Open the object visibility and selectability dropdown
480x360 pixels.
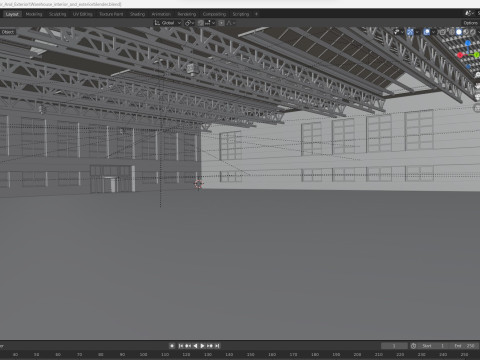click(x=398, y=32)
